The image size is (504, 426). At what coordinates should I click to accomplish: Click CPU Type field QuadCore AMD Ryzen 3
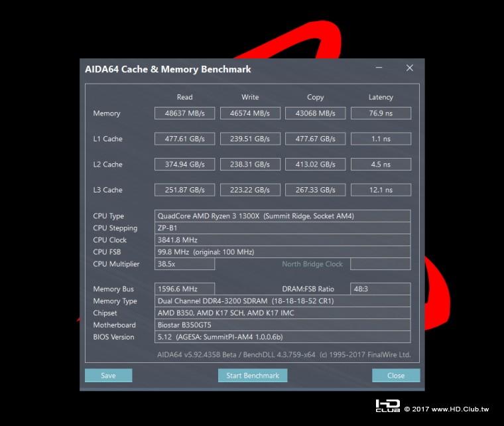(283, 216)
